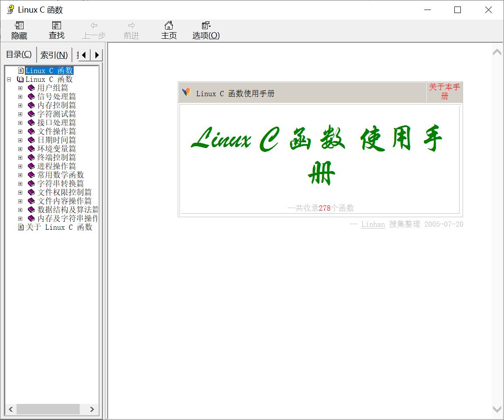Open the 关于本手册 link

pyautogui.click(x=444, y=92)
